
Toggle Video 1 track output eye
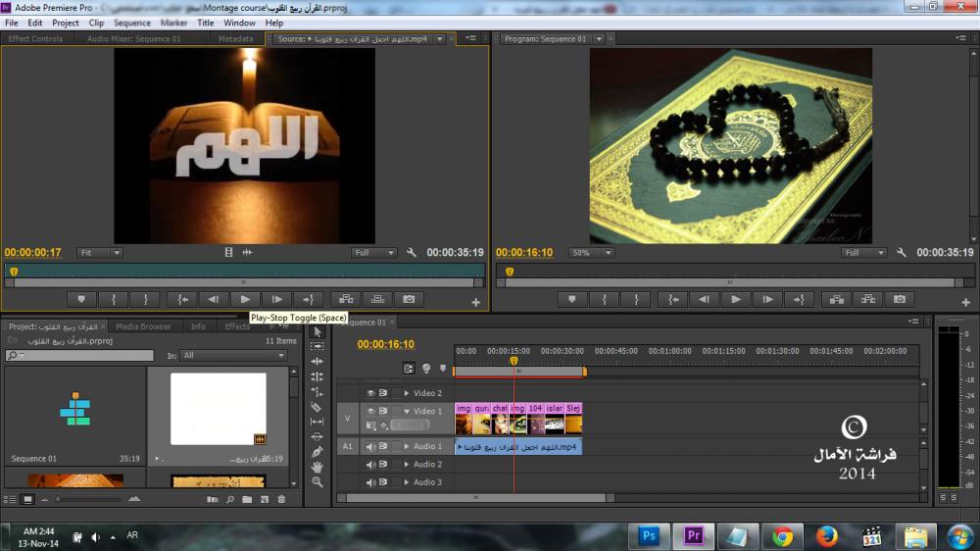[x=370, y=411]
